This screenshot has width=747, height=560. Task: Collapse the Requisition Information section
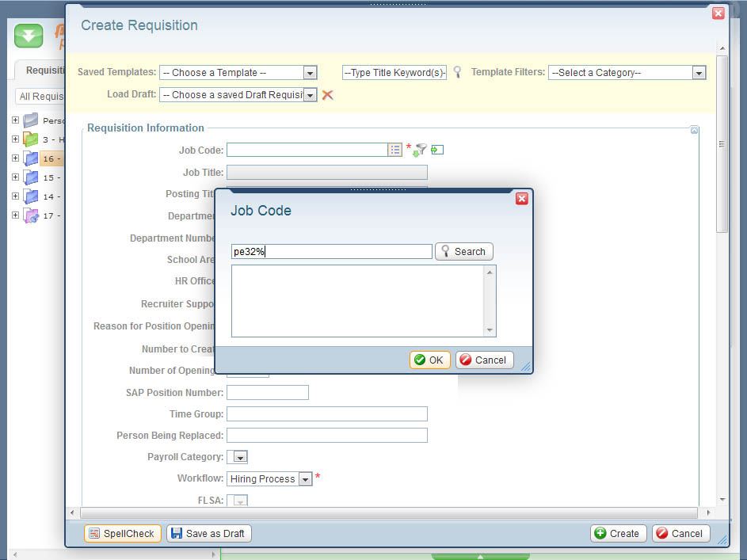click(694, 130)
